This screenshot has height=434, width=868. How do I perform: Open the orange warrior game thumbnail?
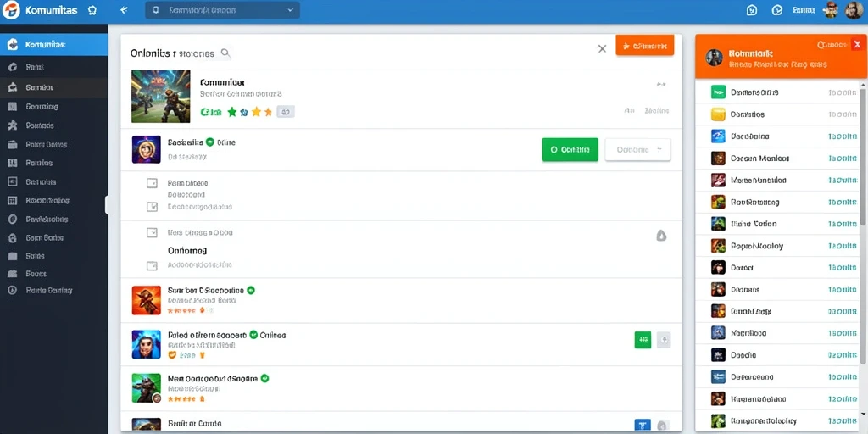(146, 301)
